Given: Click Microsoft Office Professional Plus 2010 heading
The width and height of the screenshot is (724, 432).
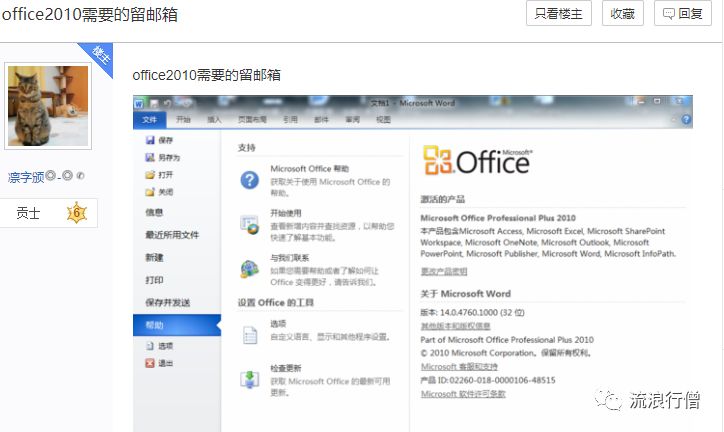Looking at the screenshot, I should (x=498, y=218).
